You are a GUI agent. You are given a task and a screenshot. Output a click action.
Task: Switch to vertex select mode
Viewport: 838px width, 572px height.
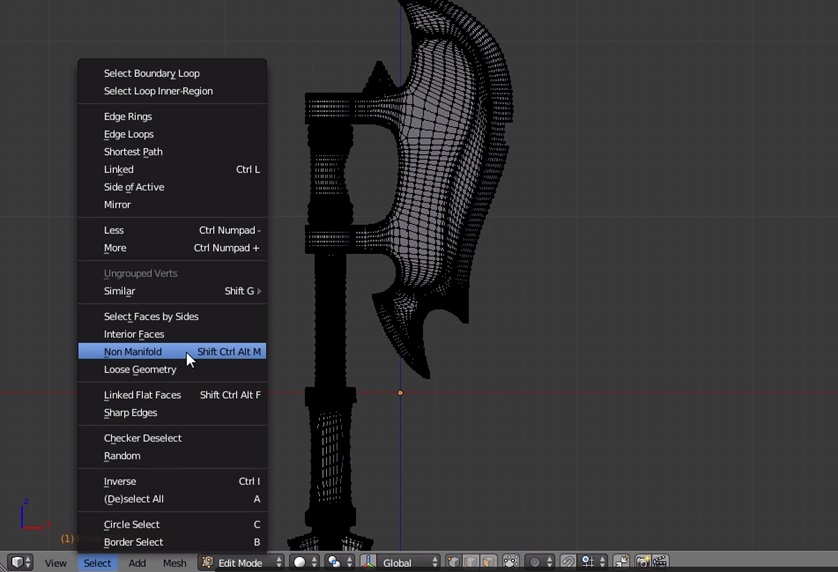click(454, 562)
